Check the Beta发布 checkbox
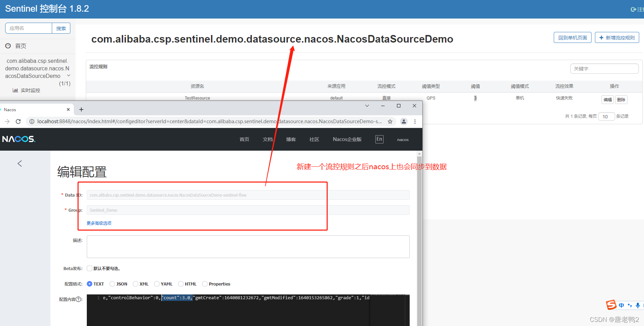Viewport: 644px width, 326px height. (x=90, y=268)
